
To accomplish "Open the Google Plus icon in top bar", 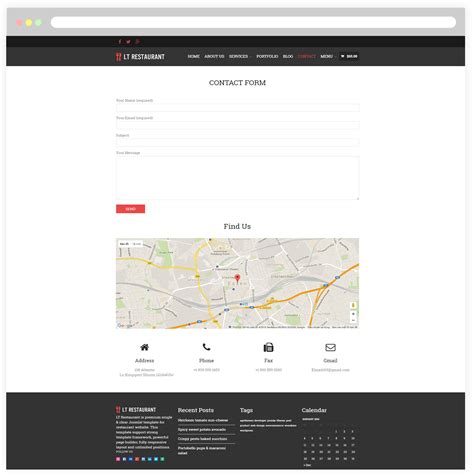I will (x=137, y=42).
